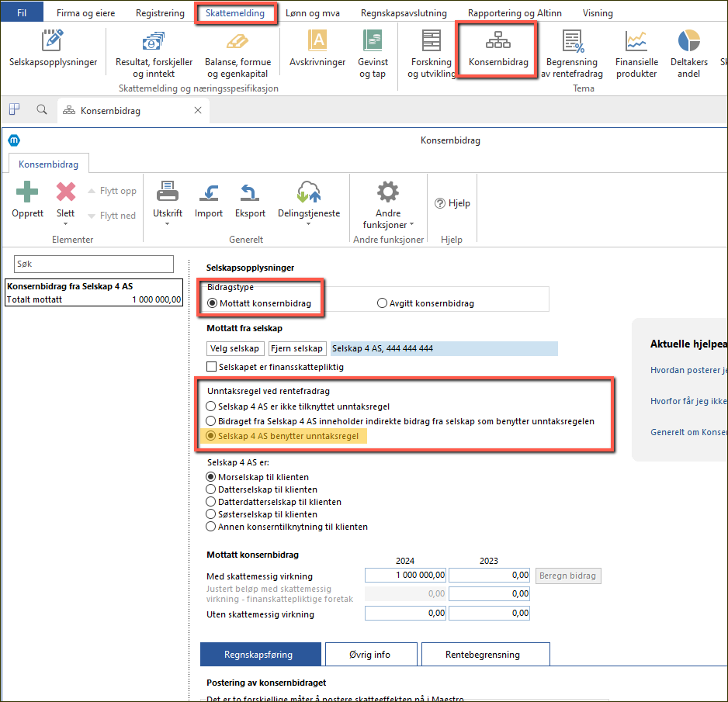This screenshot has height=702, width=728.
Task: Close the Konsernbidrag document tab
Action: tap(198, 110)
